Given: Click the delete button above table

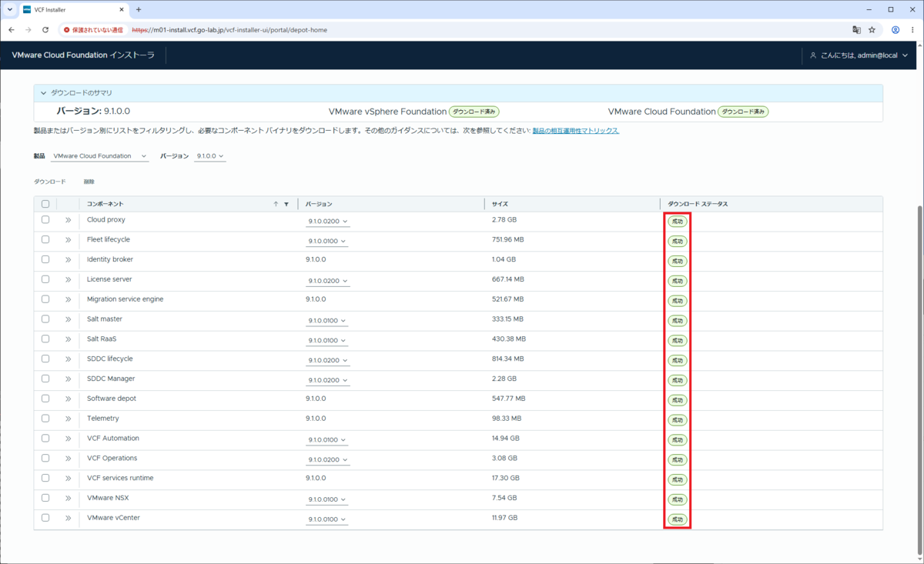Looking at the screenshot, I should point(89,182).
